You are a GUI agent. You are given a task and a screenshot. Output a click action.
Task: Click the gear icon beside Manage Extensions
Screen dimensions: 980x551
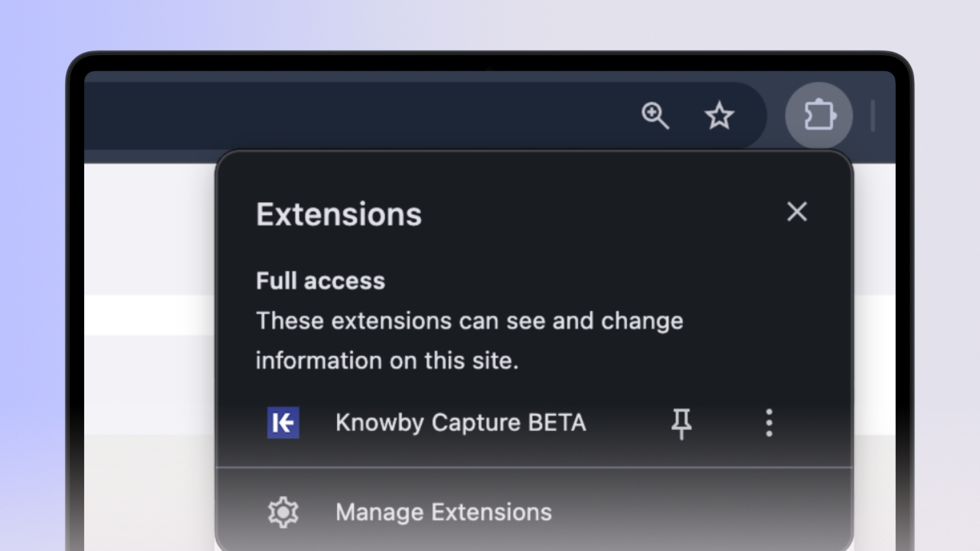[283, 512]
